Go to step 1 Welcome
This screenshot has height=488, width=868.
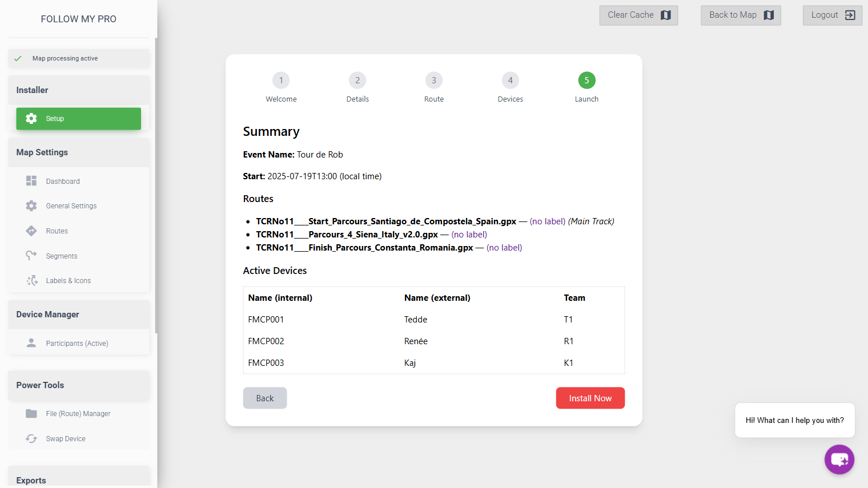coord(281,80)
